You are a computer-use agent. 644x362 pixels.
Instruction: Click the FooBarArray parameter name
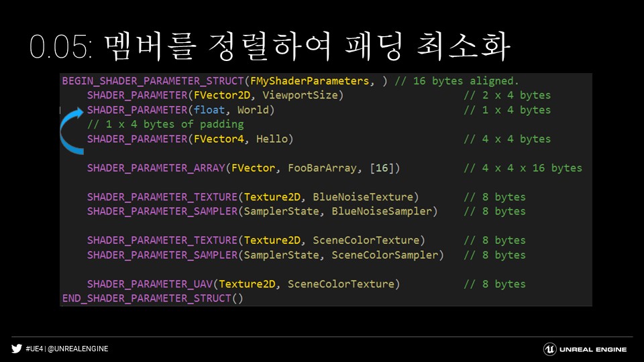[x=322, y=168]
